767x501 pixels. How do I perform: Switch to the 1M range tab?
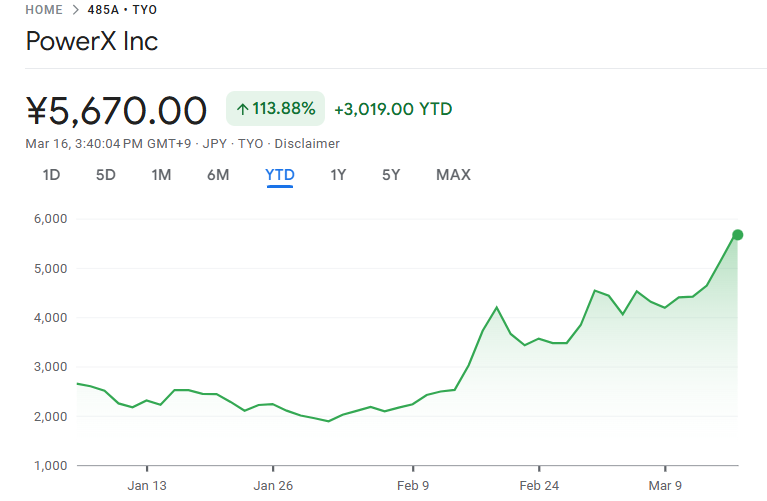(x=161, y=175)
